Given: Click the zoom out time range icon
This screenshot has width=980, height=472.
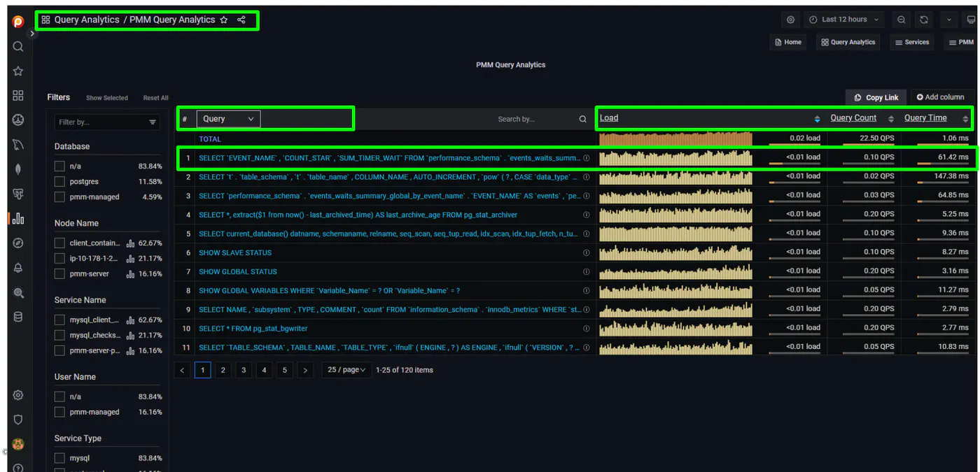Looking at the screenshot, I should [x=902, y=20].
